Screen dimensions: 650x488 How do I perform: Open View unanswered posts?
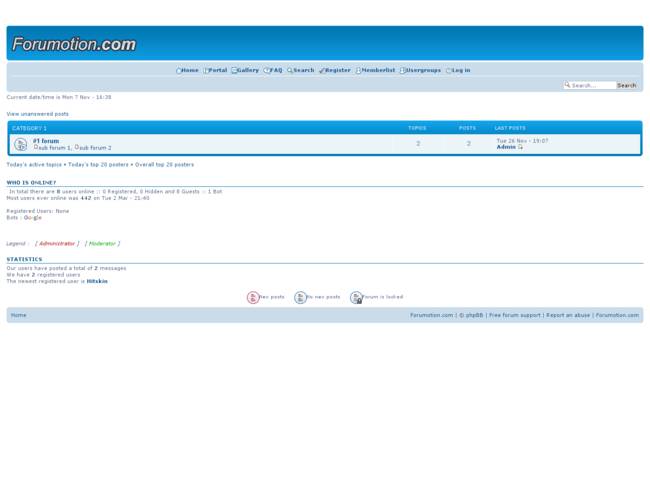click(x=38, y=114)
